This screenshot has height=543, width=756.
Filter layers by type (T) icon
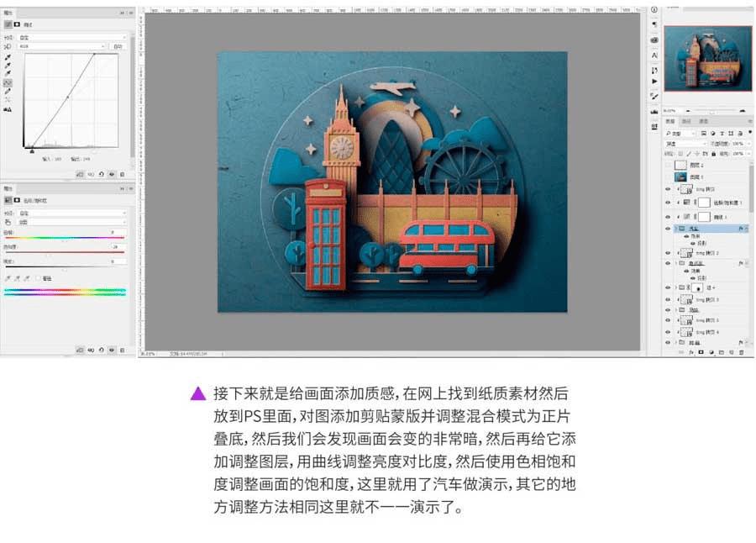click(x=722, y=133)
